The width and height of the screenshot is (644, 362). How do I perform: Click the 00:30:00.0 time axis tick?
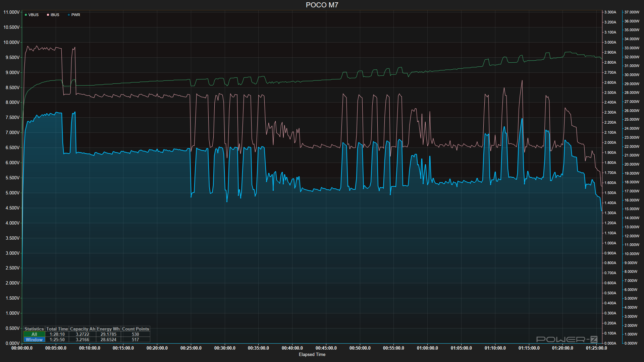(225, 348)
